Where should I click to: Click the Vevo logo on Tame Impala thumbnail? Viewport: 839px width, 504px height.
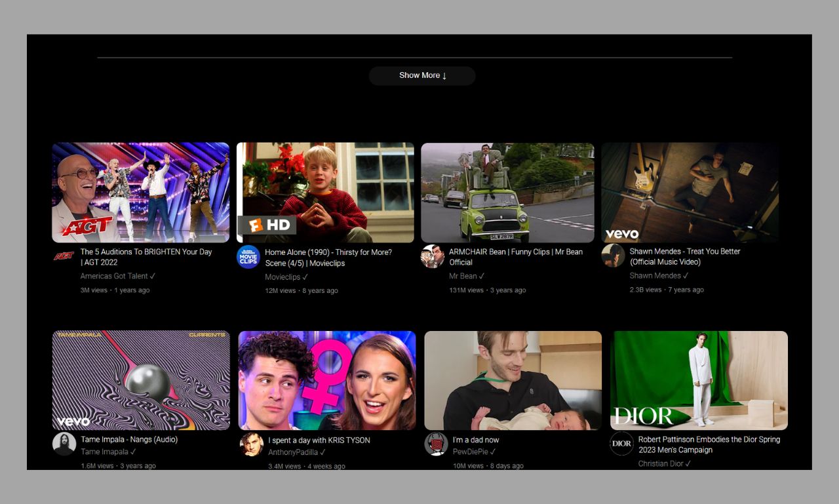tap(75, 421)
